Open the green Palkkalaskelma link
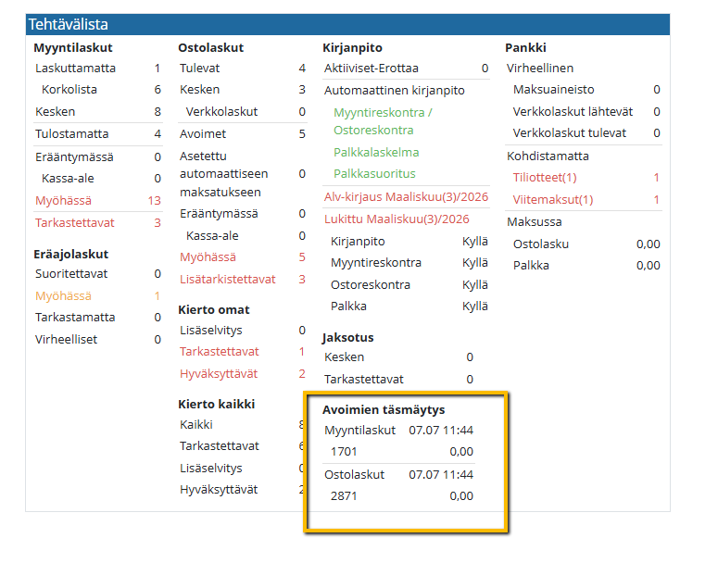The image size is (718, 588). [x=376, y=153]
